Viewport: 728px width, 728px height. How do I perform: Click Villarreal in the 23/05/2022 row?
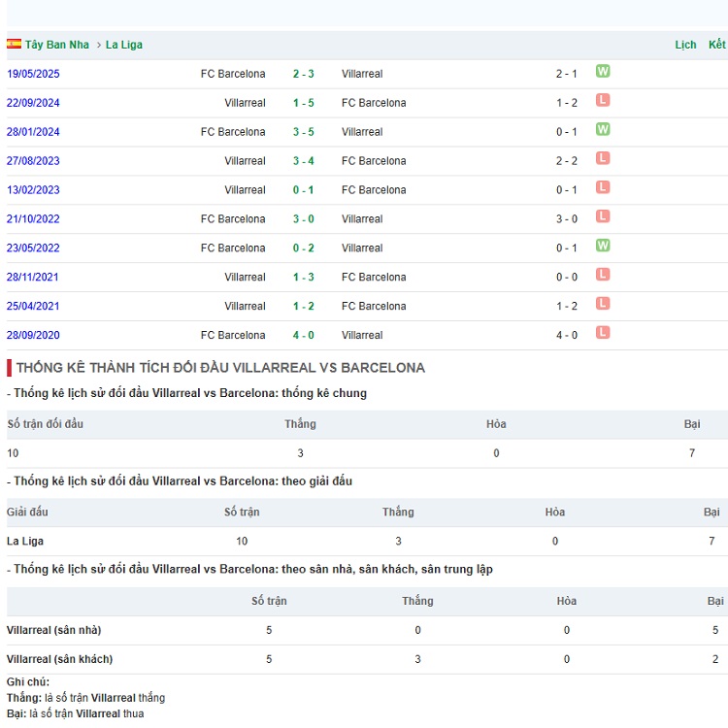[362, 248]
